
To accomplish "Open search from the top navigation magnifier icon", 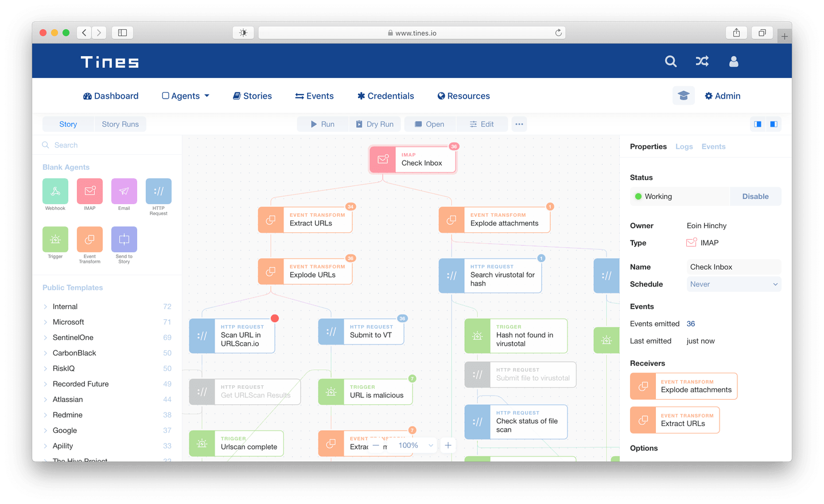I will [670, 61].
